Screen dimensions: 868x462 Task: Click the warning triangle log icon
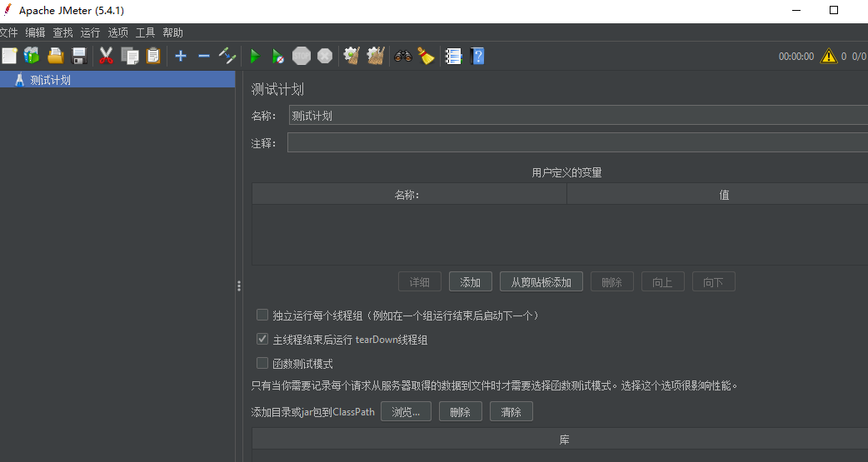point(829,56)
